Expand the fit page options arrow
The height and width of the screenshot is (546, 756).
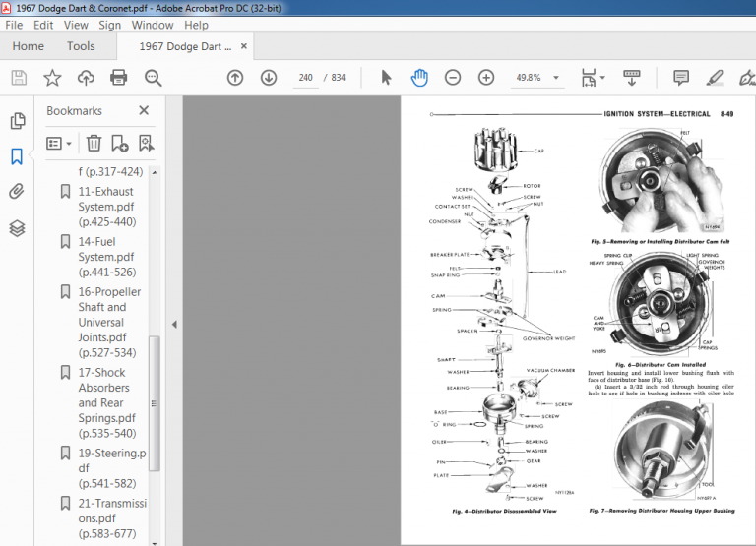pyautogui.click(x=602, y=78)
